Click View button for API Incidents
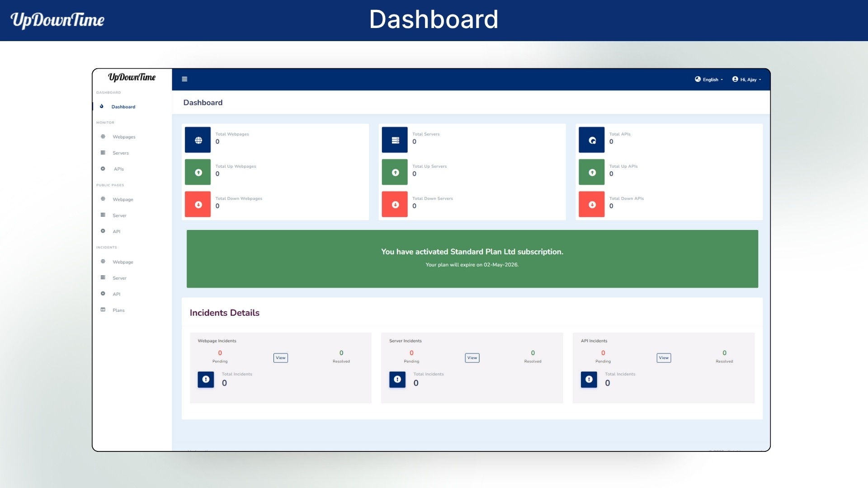Viewport: 868px width, 488px height. coord(663,357)
